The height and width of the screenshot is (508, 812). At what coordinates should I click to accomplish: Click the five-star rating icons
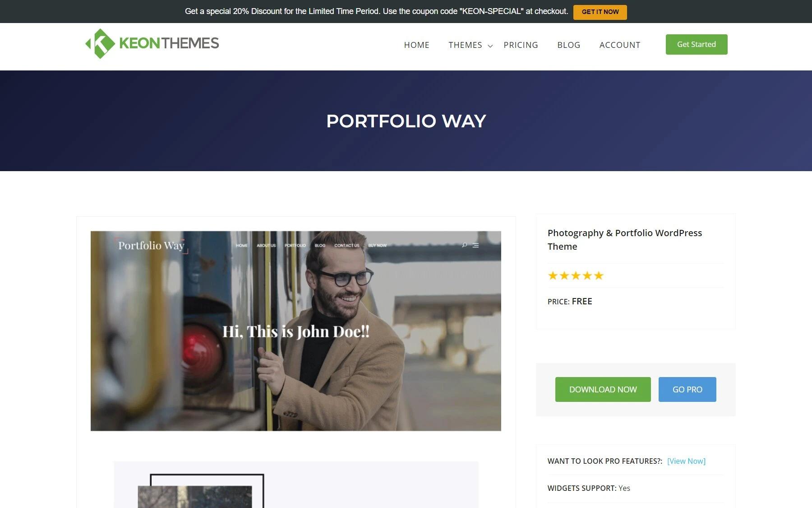pyautogui.click(x=576, y=275)
